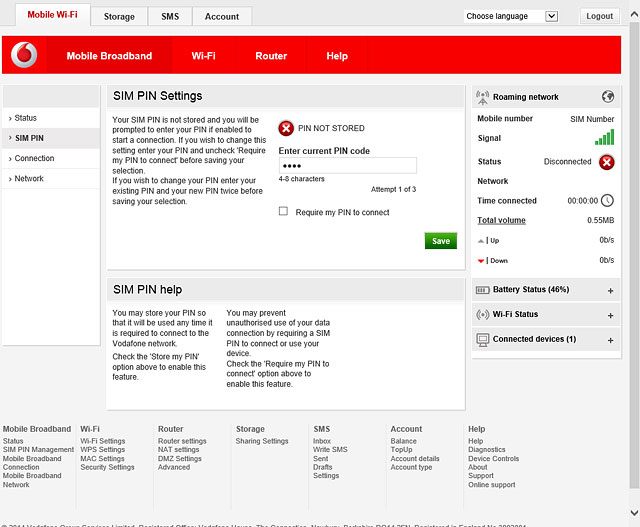Switch to the Mobile Wi-Fi tab
The height and width of the screenshot is (527, 640).
(52, 15)
